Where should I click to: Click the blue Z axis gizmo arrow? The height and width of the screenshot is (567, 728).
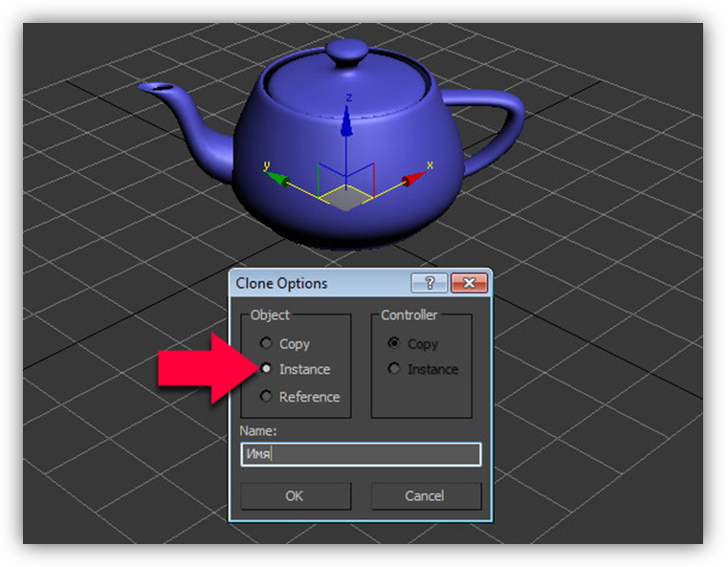pyautogui.click(x=346, y=120)
